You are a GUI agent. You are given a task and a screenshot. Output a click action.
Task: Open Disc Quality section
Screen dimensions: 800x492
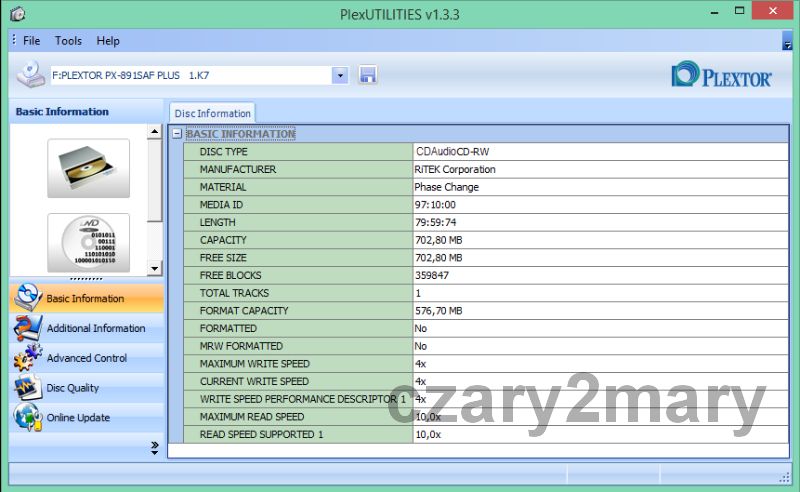72,388
